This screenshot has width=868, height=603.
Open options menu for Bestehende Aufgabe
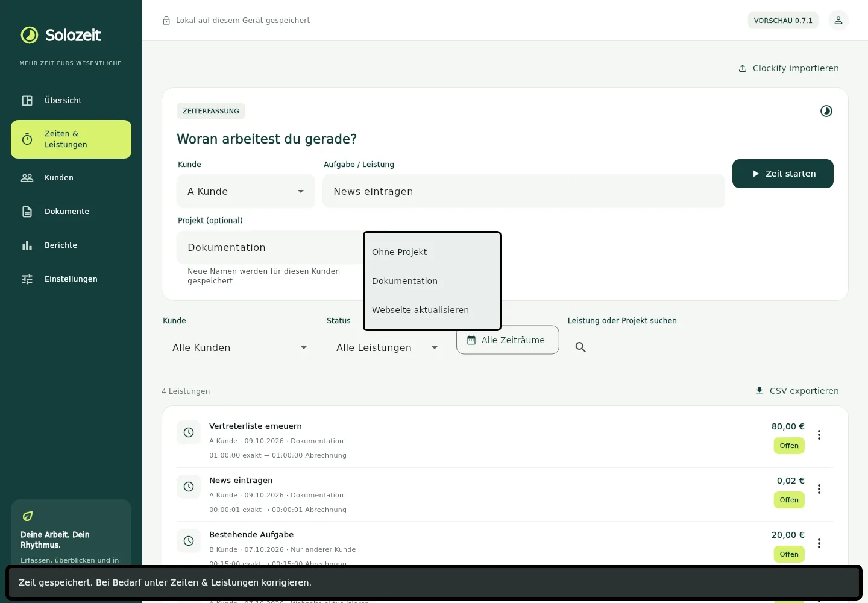819,543
